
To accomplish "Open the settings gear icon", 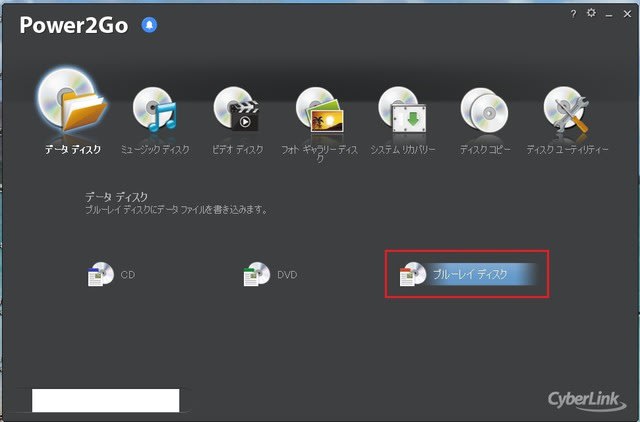I will tap(591, 13).
